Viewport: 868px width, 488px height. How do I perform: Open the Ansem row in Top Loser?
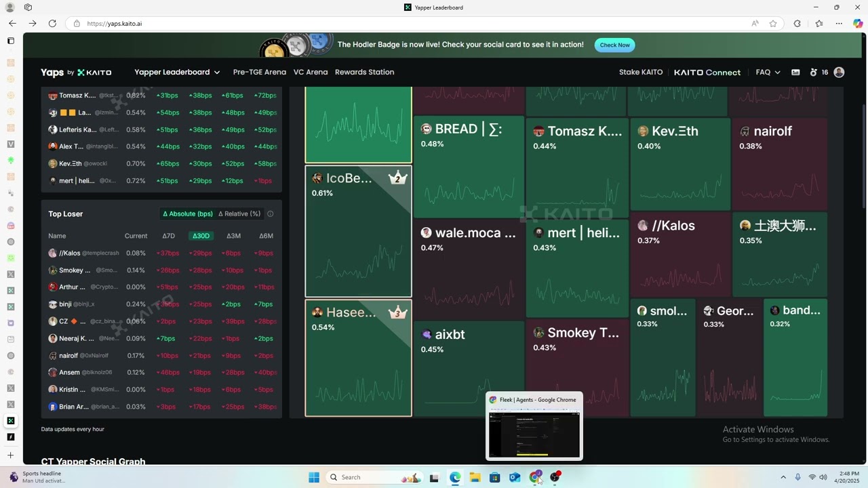pyautogui.click(x=161, y=372)
